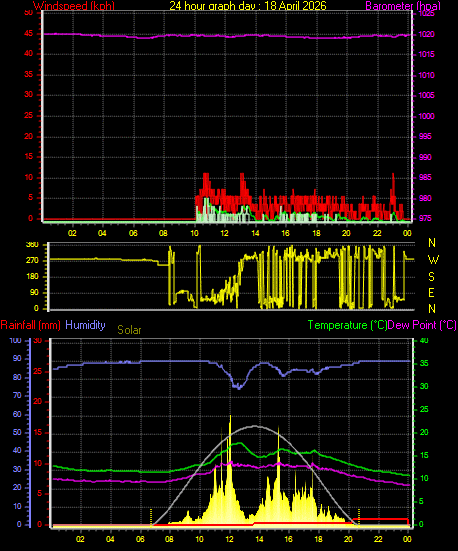Image resolution: width=458 pixels, height=551 pixels.
Task: Click the 90 wind direction degree label
Action: point(35,293)
